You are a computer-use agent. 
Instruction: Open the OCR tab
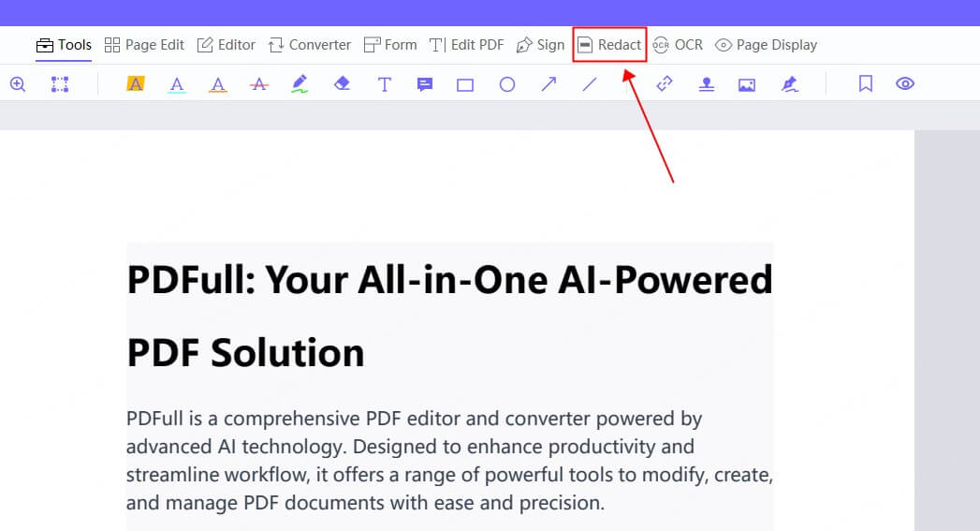678,45
